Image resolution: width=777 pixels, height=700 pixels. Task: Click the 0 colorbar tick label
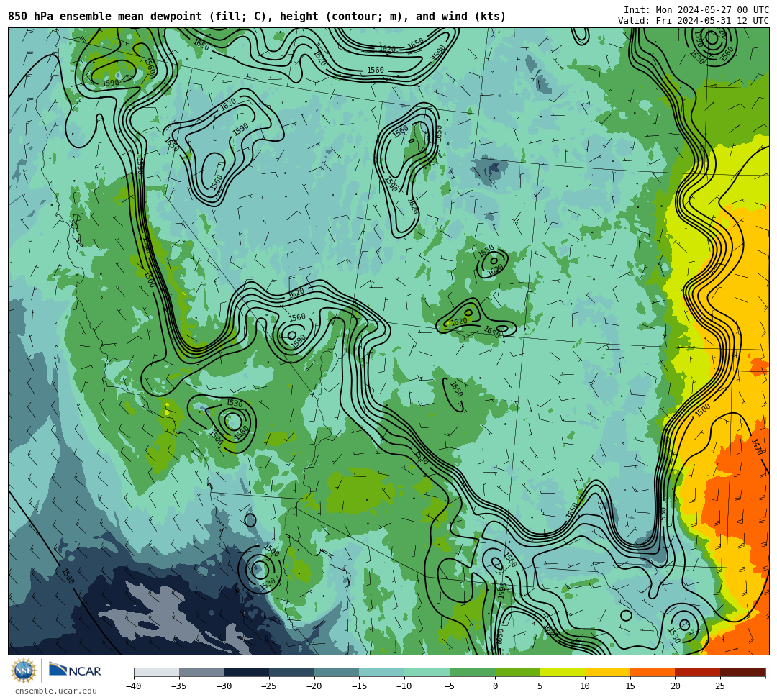(495, 686)
